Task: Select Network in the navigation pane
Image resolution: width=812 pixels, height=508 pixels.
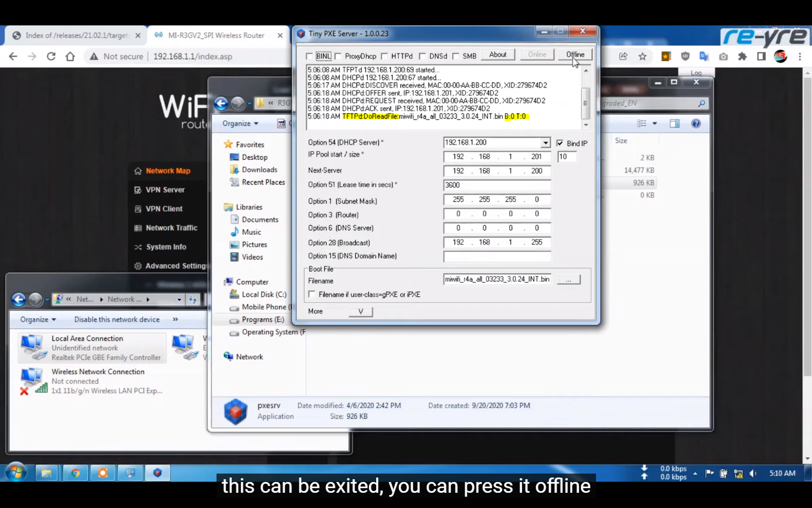Action: click(x=249, y=357)
